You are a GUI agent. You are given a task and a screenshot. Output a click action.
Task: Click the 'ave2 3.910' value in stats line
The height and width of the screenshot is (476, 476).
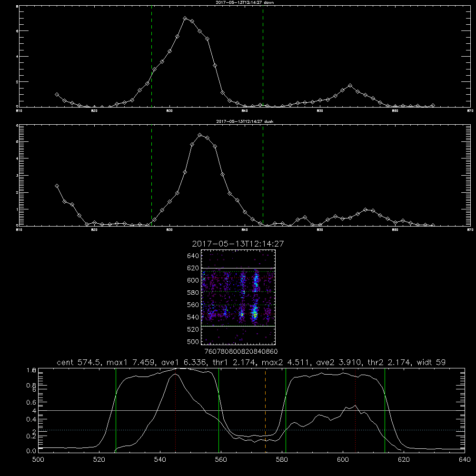tap(339, 362)
